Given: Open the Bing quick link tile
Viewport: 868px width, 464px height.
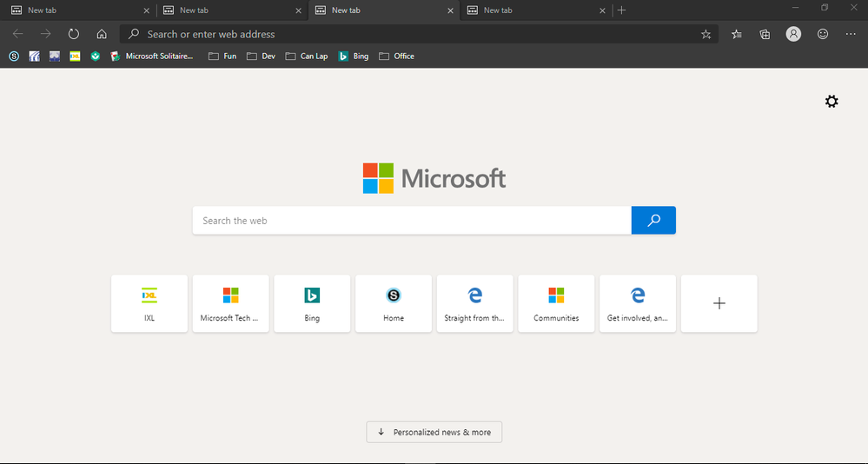Looking at the screenshot, I should click(x=312, y=303).
